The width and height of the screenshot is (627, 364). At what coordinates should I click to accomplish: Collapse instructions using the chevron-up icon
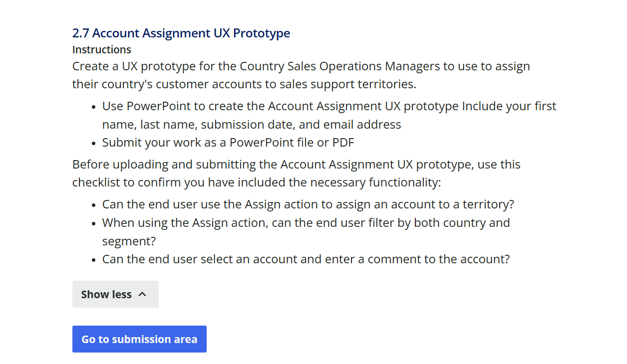pyautogui.click(x=142, y=294)
